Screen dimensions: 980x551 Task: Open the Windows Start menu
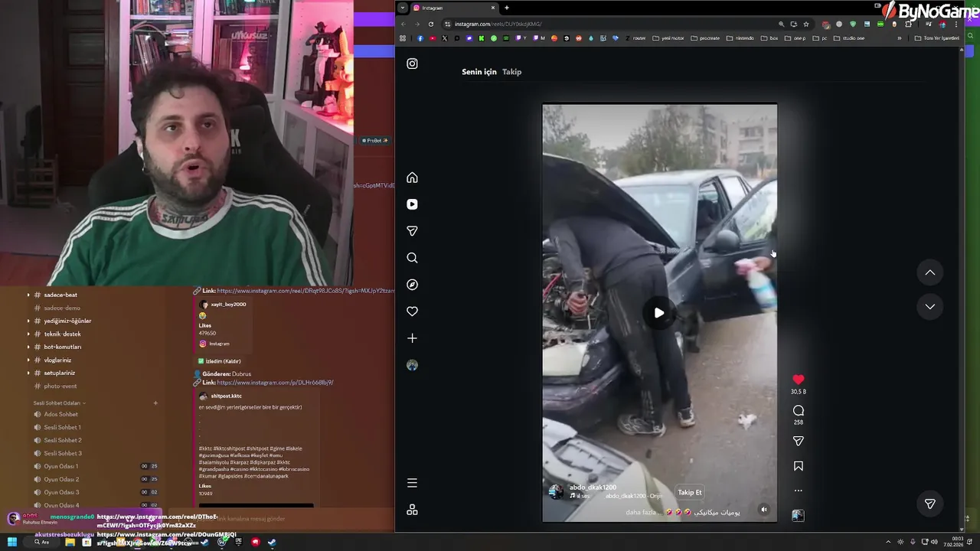(x=12, y=542)
